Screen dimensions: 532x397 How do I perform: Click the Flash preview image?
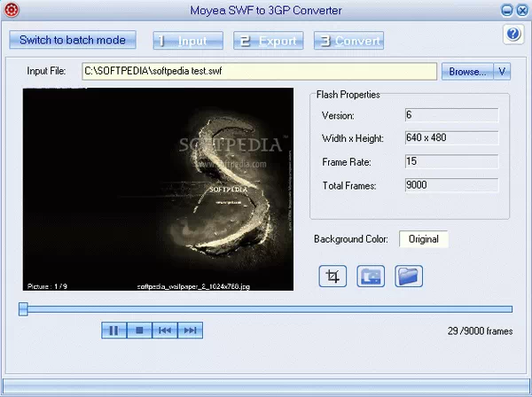(x=158, y=189)
